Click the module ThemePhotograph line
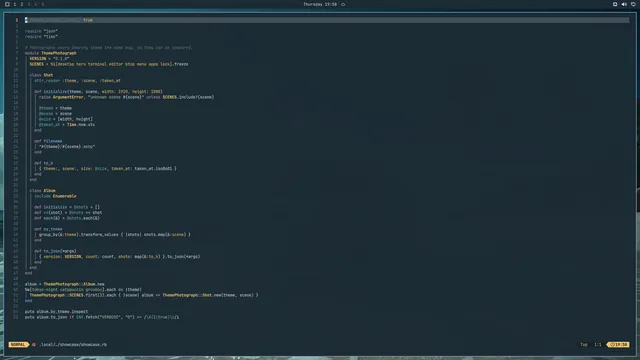 pos(51,53)
